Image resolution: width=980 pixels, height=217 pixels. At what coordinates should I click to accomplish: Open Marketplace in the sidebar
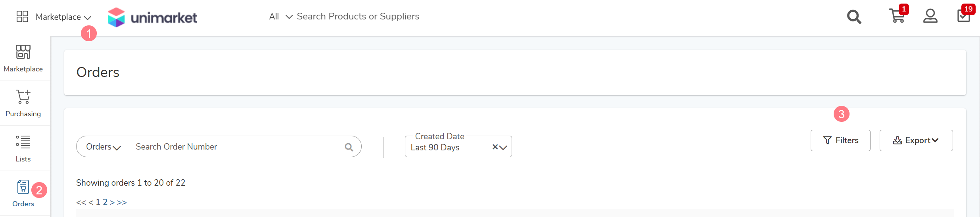click(x=23, y=59)
